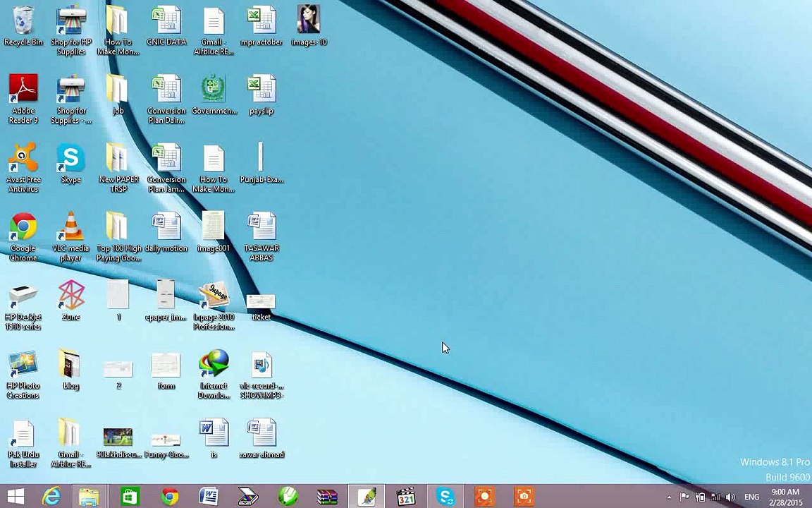Launch Chrome from the taskbar
The height and width of the screenshot is (508, 812).
[x=169, y=496]
